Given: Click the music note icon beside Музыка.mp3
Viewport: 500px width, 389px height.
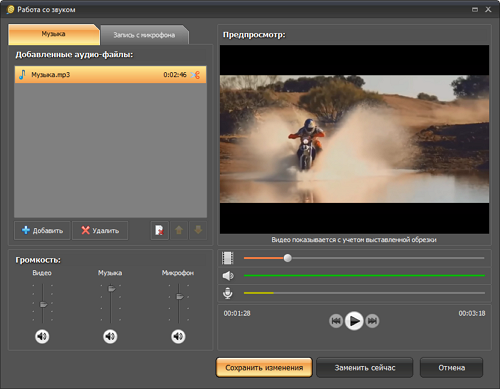Looking at the screenshot, I should 22,74.
